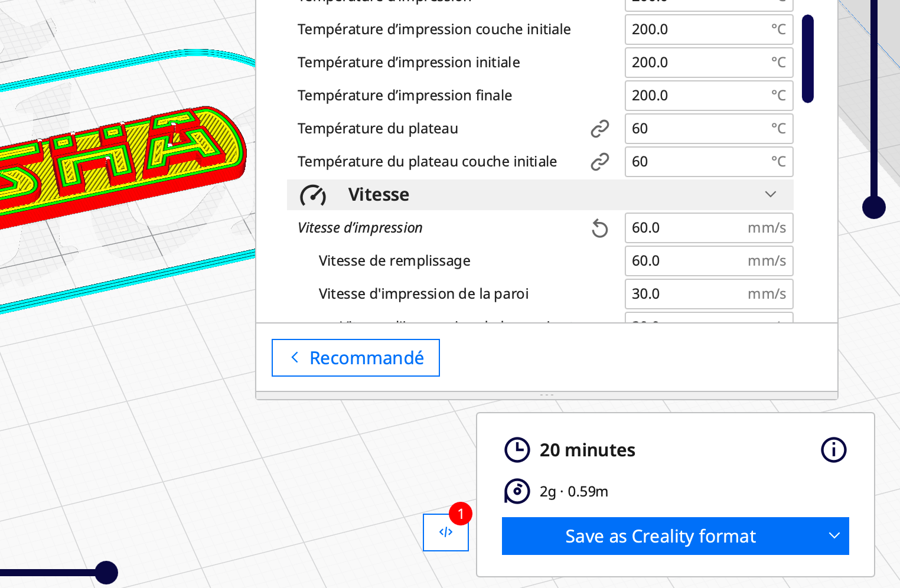The image size is (900, 588).
Task: Click the 'Température du plateau' label
Action: click(x=378, y=129)
